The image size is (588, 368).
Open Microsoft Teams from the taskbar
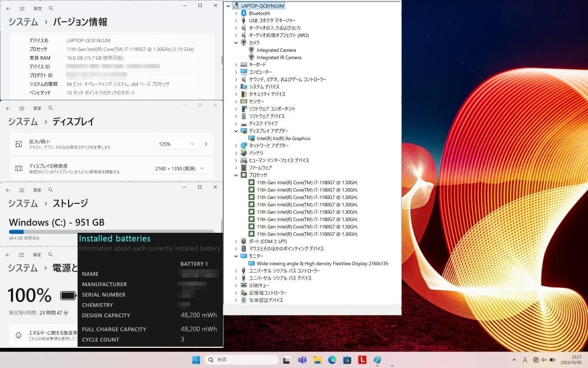pos(302,360)
